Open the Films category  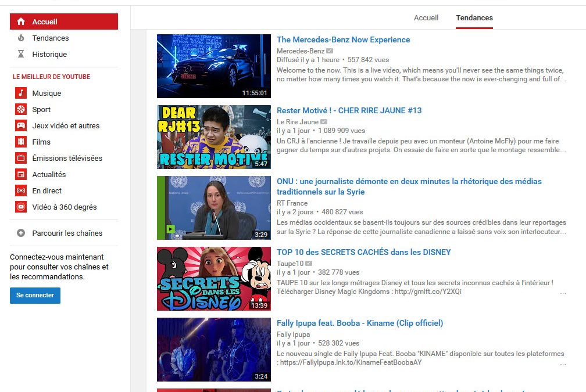point(41,142)
